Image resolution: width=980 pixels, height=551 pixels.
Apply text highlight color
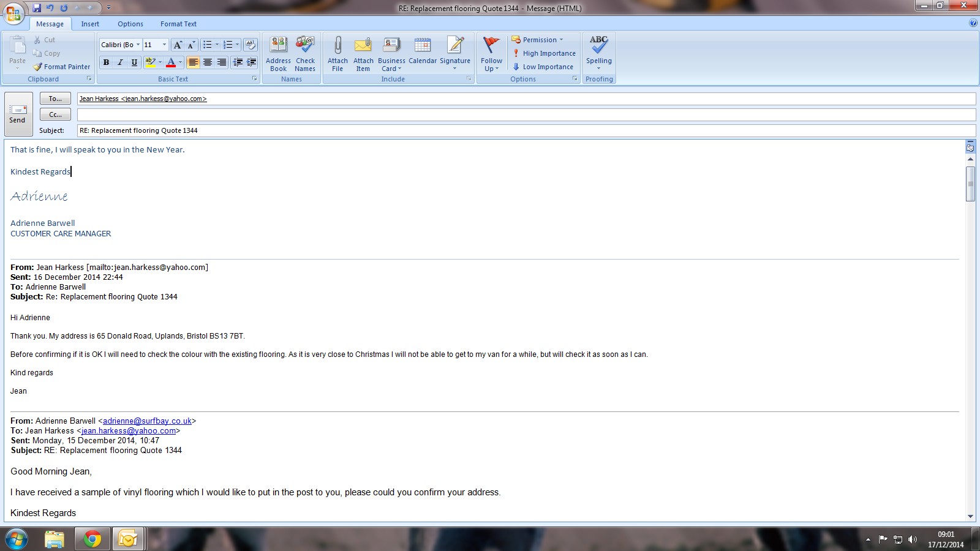click(150, 62)
